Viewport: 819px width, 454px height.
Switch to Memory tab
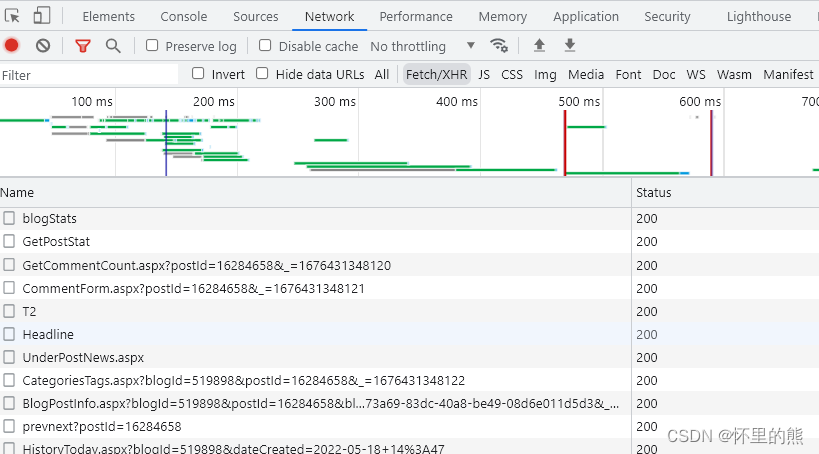point(503,17)
